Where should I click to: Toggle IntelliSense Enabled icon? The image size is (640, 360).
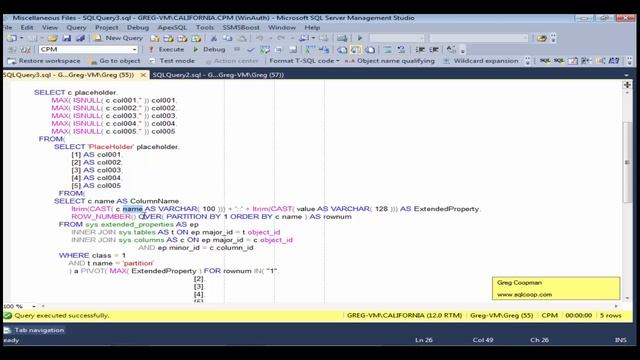coord(293,50)
